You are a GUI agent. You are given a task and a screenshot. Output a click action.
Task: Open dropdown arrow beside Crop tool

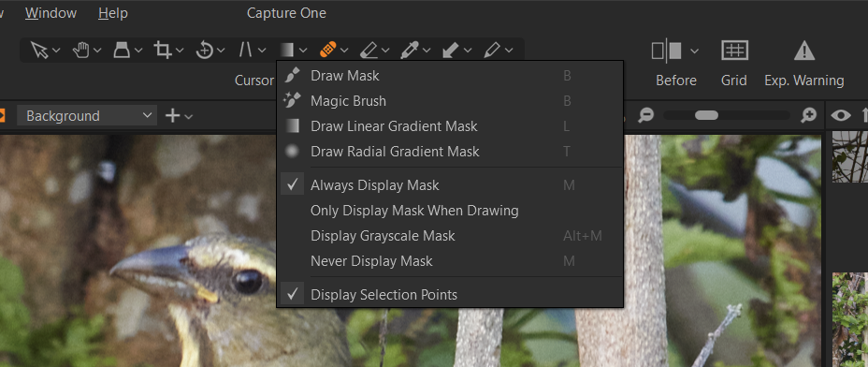180,51
